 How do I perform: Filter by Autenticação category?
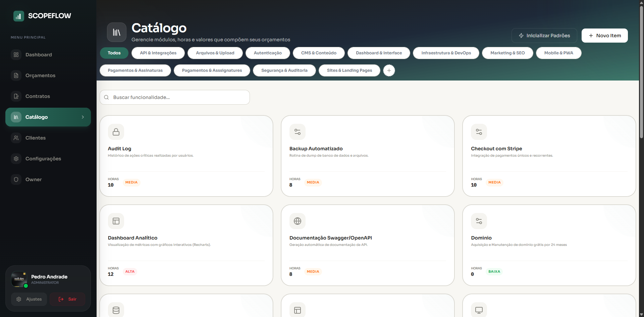(268, 53)
